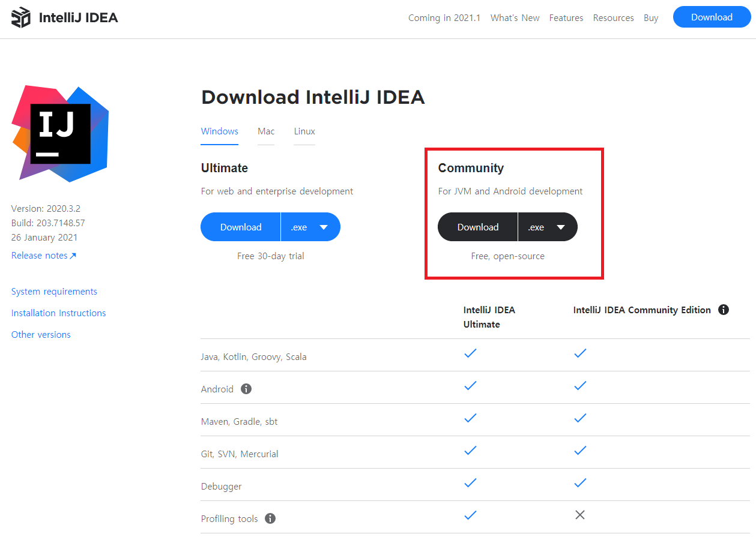Click the 'Free, open-source' text

coord(508,256)
